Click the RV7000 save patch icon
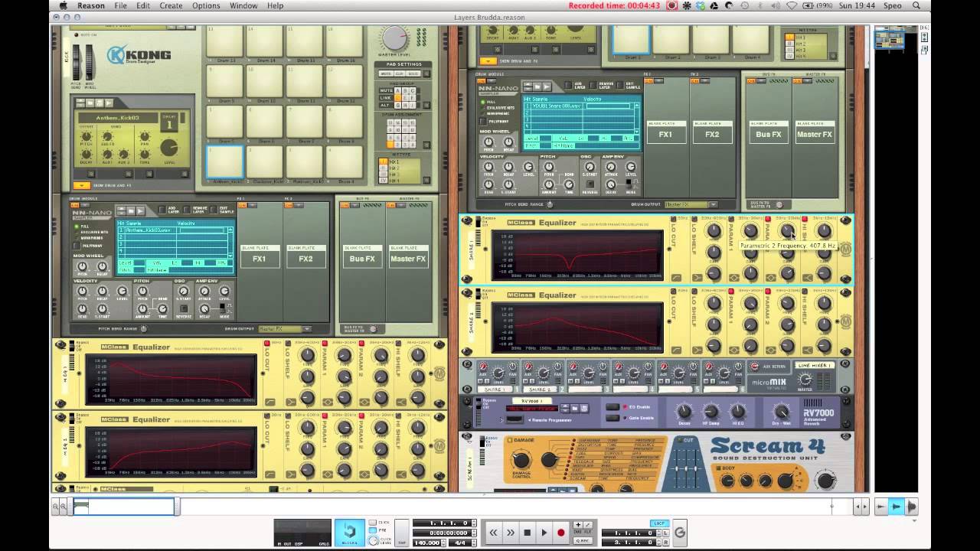 pyautogui.click(x=583, y=409)
